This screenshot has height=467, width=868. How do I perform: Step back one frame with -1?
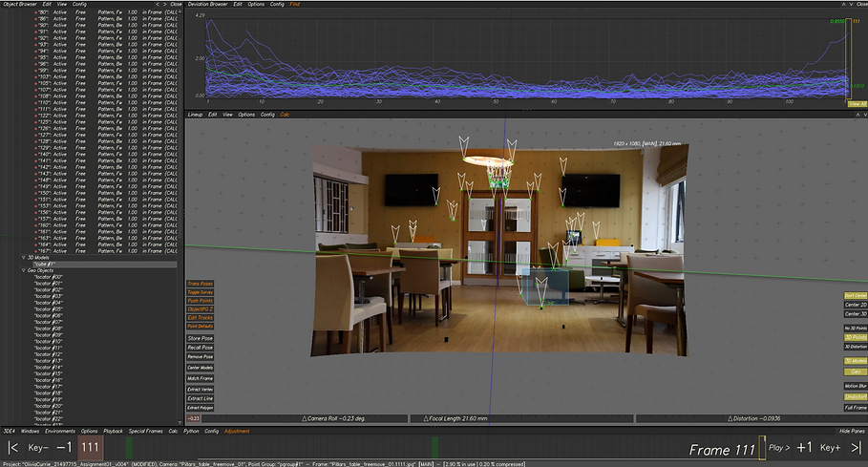(x=64, y=448)
